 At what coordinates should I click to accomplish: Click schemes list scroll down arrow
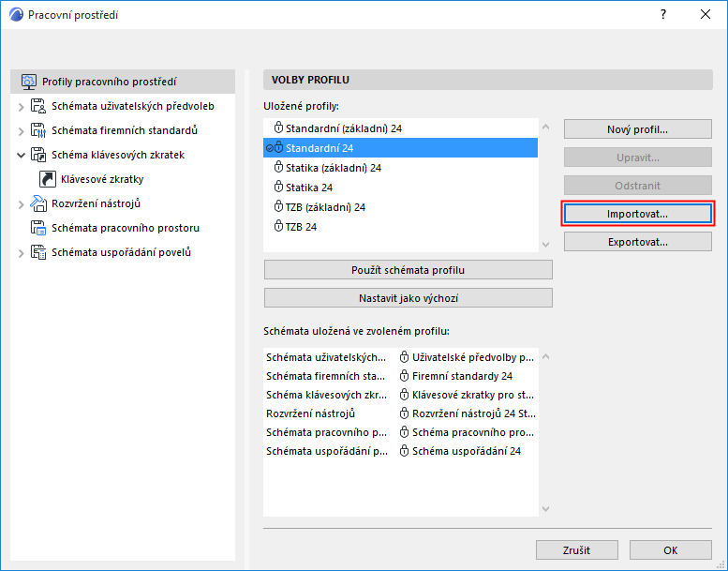546,509
